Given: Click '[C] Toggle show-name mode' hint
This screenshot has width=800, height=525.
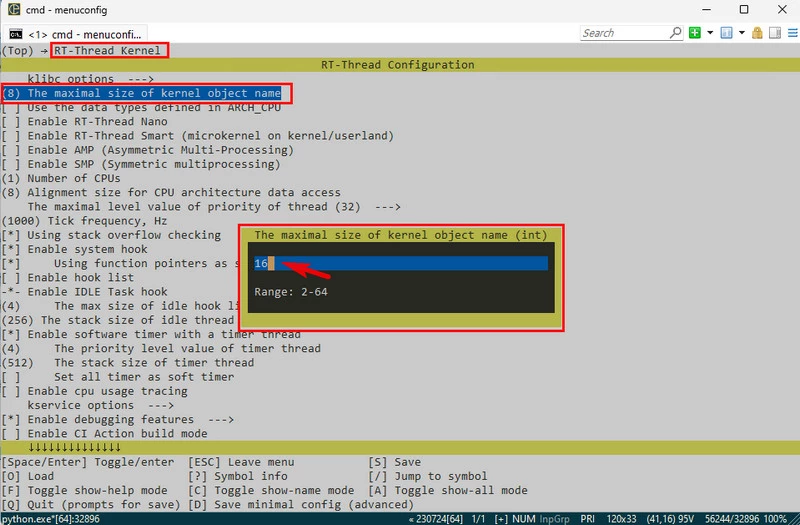Looking at the screenshot, I should 271,490.
